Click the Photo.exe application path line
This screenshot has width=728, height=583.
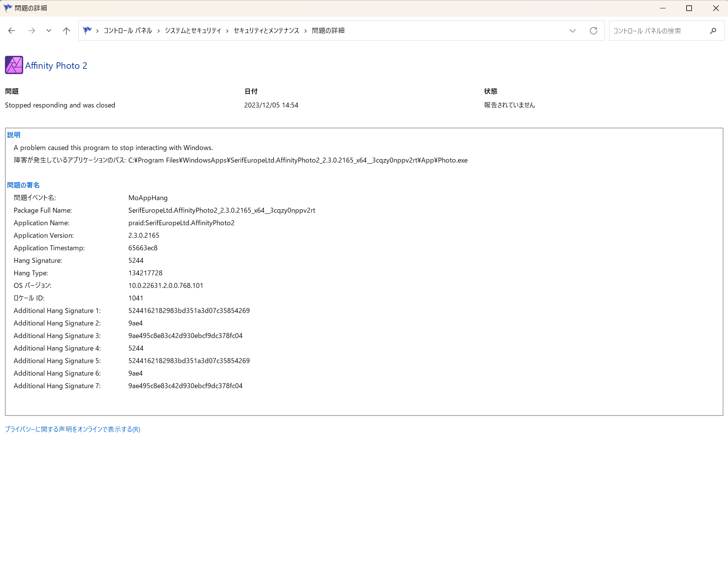[x=241, y=160]
